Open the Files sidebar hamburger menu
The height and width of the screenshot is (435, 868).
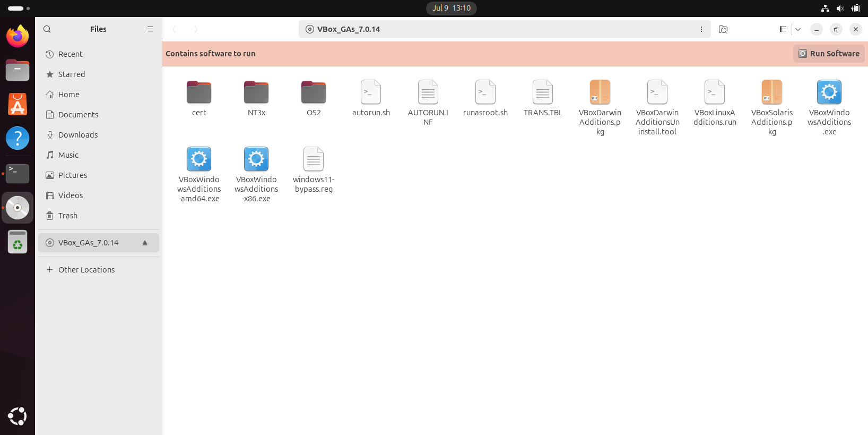150,29
